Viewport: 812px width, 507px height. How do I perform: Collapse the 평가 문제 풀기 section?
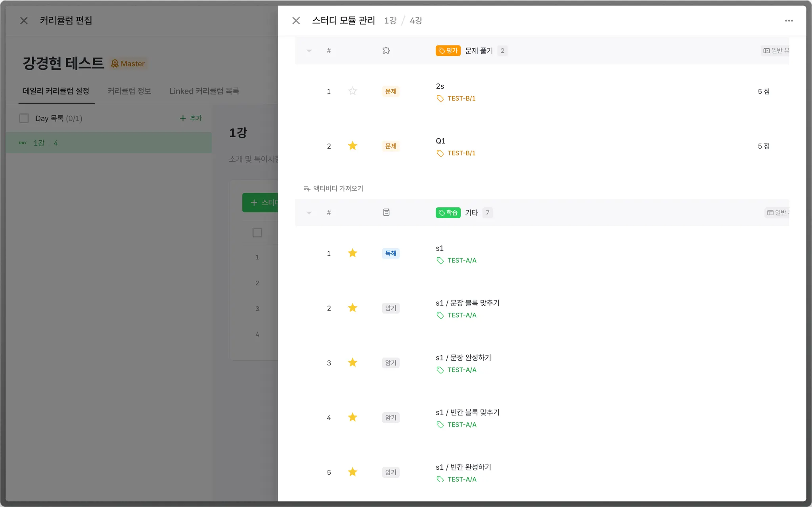(x=309, y=51)
